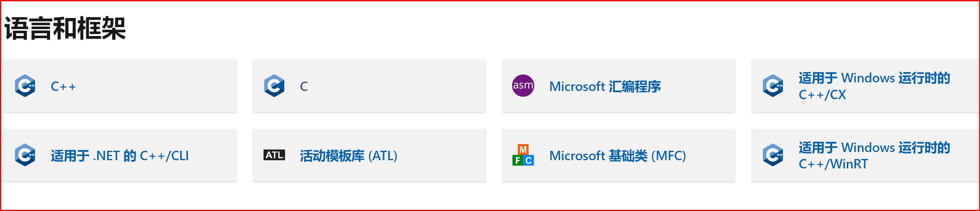Open 适用于 Windows 运行时的 C++/CX link

pos(874,86)
